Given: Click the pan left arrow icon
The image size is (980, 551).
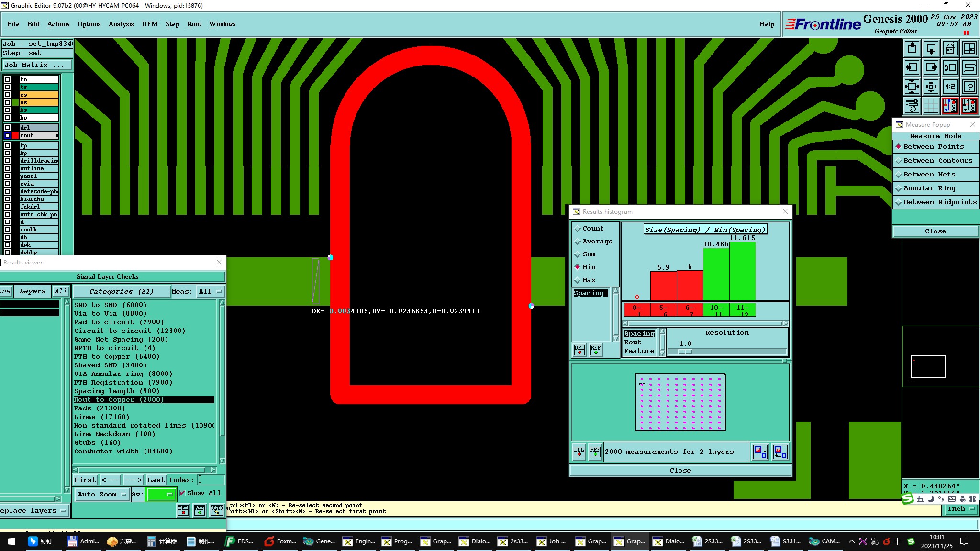Looking at the screenshot, I should click(x=912, y=67).
